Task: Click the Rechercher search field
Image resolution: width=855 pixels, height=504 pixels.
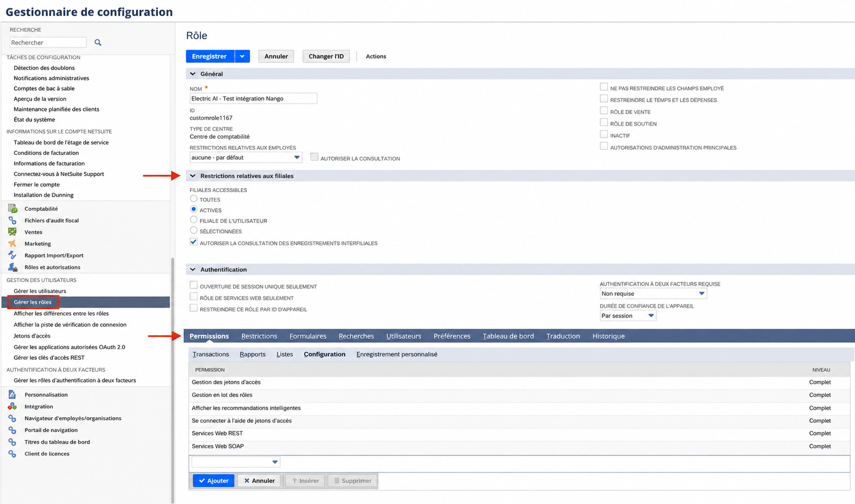Action: tap(48, 42)
